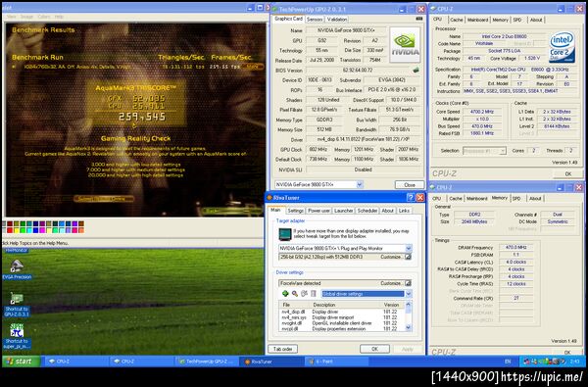Screen dimensions: 588x387
Task: Switch to the GPU-Z Sensors tab
Action: pyautogui.click(x=315, y=20)
